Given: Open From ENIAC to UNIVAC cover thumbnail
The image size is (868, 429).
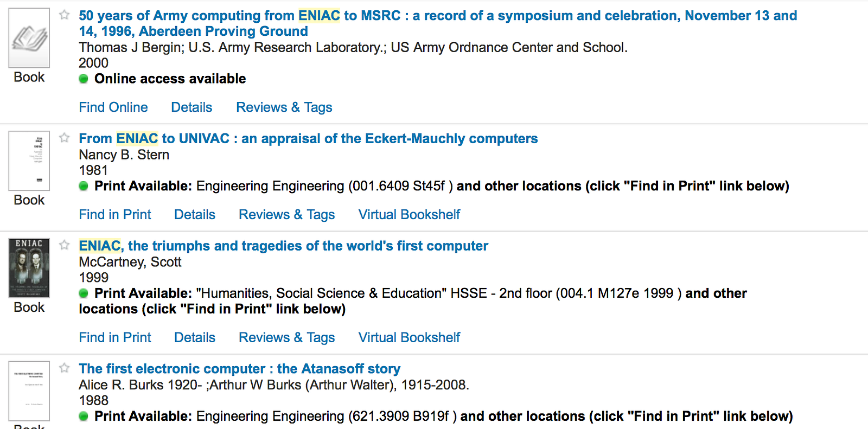Looking at the screenshot, I should tap(29, 161).
